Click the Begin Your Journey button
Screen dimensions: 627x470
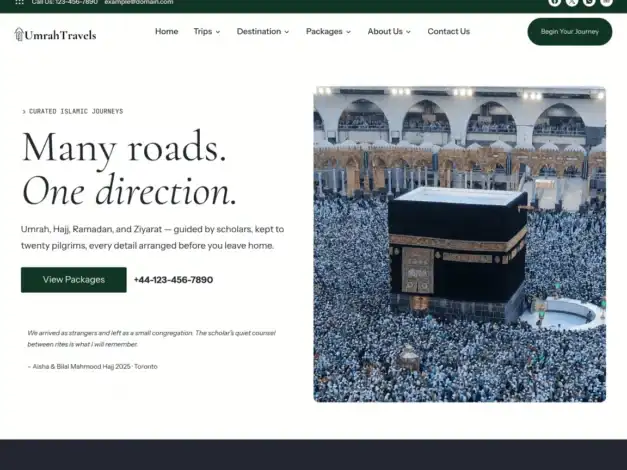tap(570, 32)
